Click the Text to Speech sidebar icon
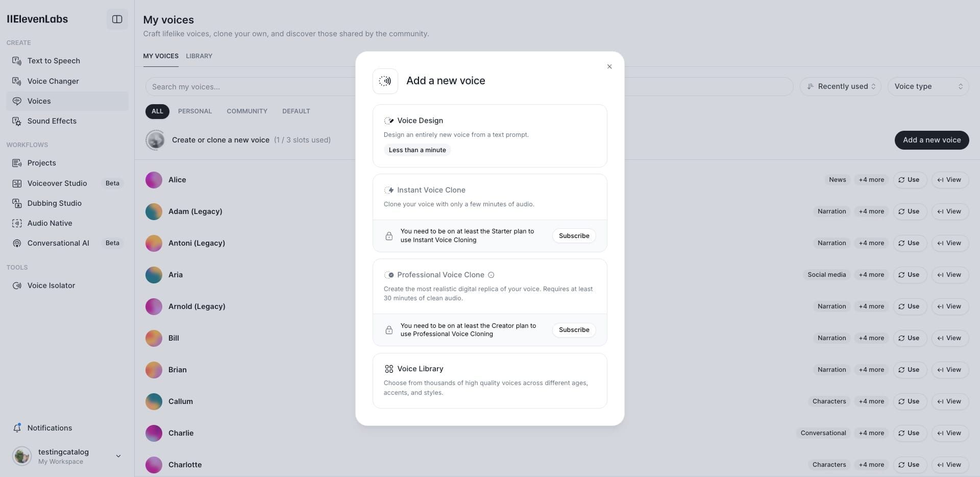 (17, 61)
